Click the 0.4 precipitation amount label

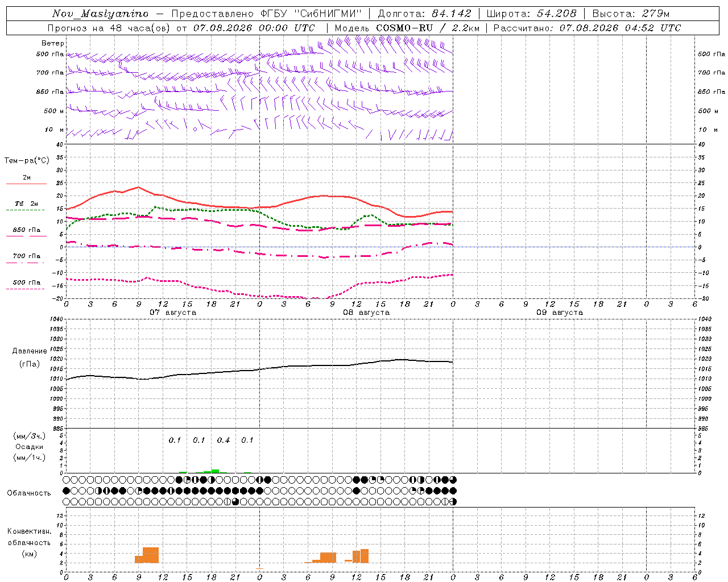[x=224, y=440]
